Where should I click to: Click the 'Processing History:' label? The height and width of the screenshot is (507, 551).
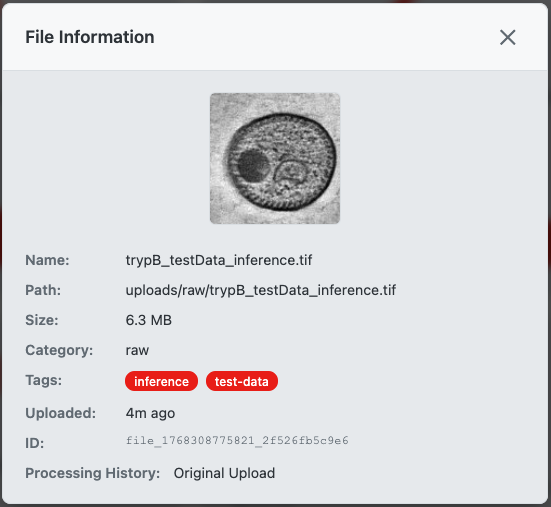click(93, 473)
